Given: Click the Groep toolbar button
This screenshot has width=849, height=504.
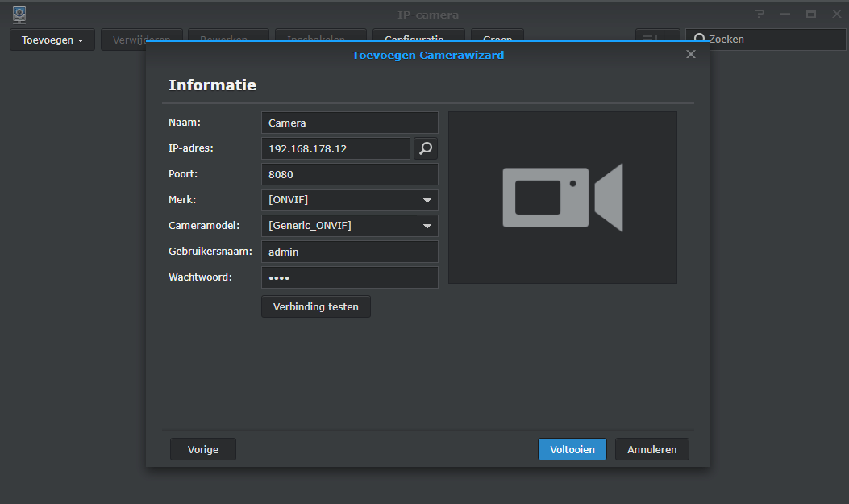Looking at the screenshot, I should [x=497, y=36].
